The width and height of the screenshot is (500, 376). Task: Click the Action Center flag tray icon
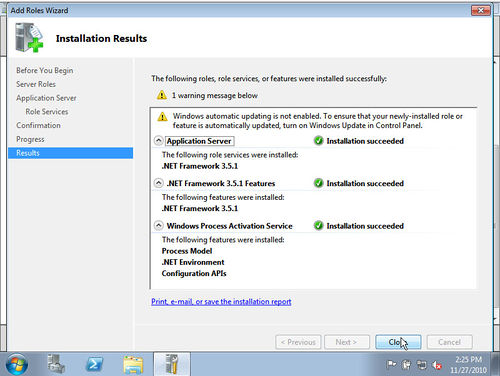(x=391, y=365)
